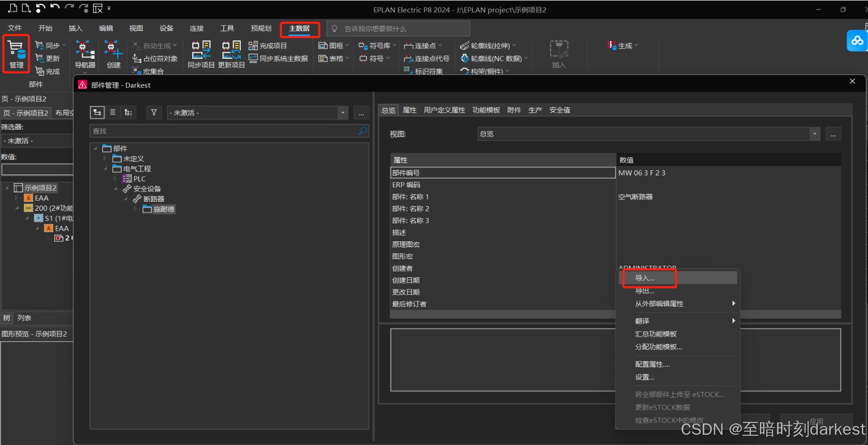Click the magnifier search icon in the 查找 field
This screenshot has height=445, width=868.
(x=362, y=131)
